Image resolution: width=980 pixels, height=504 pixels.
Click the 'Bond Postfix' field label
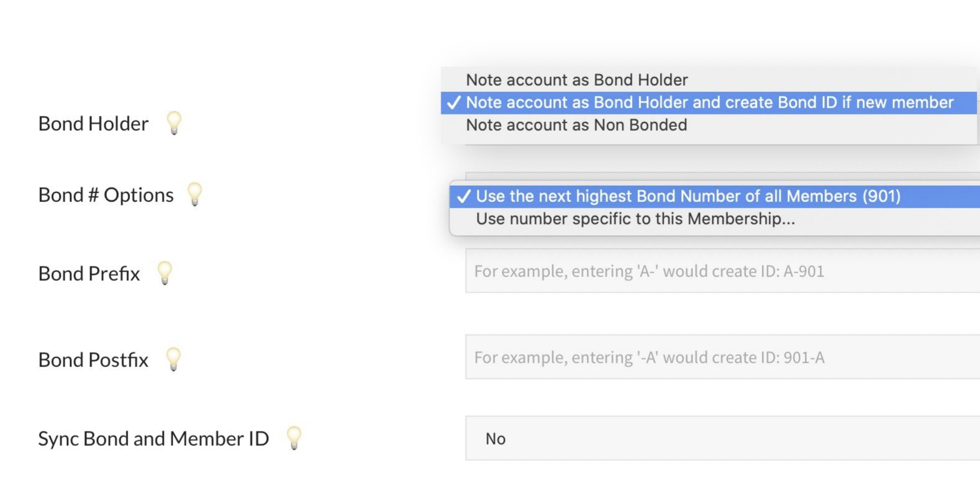pos(93,360)
